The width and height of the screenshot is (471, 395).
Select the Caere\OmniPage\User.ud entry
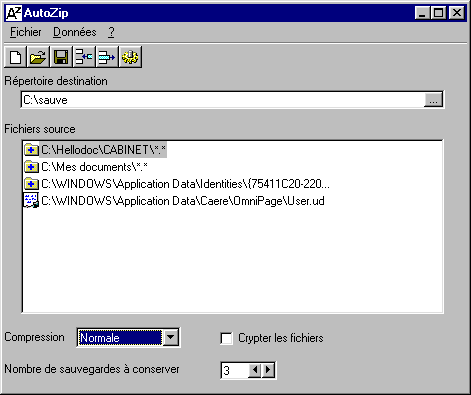pyautogui.click(x=183, y=201)
